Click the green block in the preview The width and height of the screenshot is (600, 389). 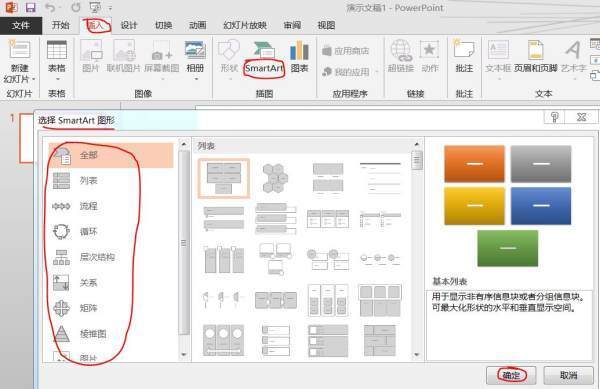(508, 248)
